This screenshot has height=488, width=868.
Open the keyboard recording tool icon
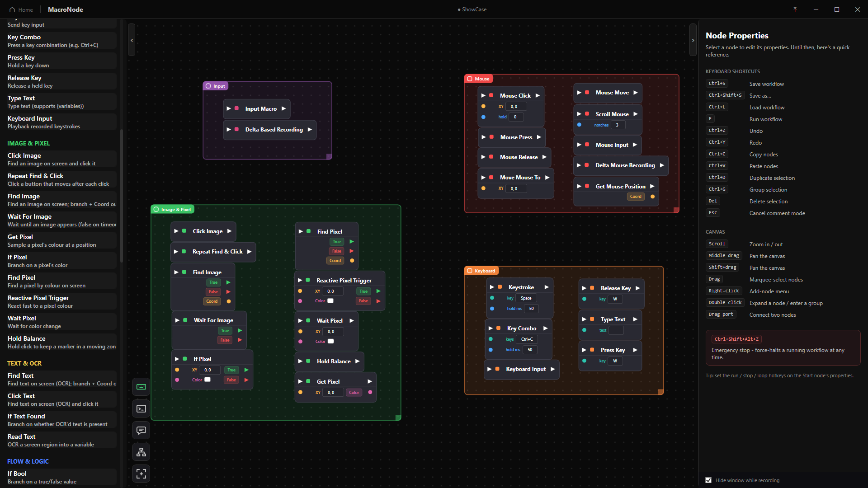click(x=141, y=387)
